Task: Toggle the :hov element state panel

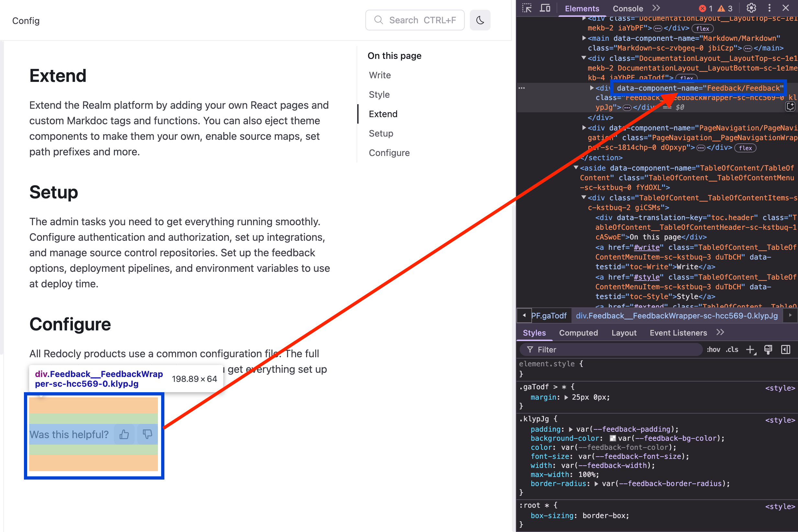Action: point(713,350)
